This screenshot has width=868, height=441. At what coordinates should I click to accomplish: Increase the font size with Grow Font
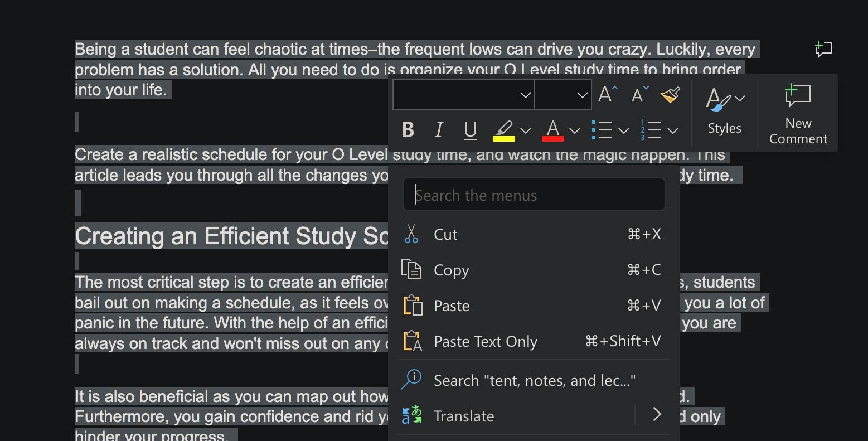[x=606, y=94]
